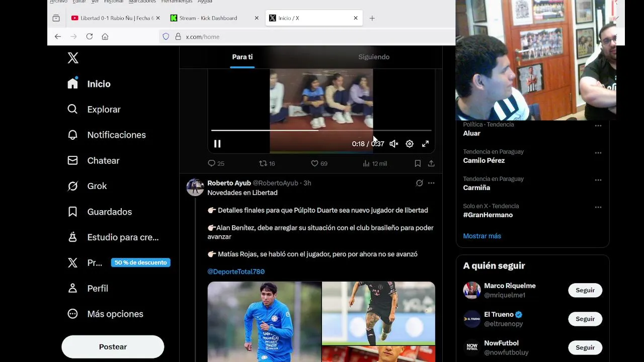
Task: Open #GranHermano trend
Action: [488, 215]
